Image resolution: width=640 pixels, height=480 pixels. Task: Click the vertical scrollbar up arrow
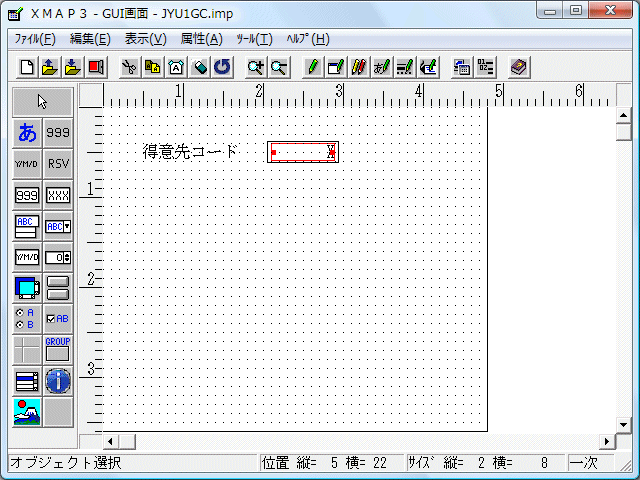(x=623, y=116)
